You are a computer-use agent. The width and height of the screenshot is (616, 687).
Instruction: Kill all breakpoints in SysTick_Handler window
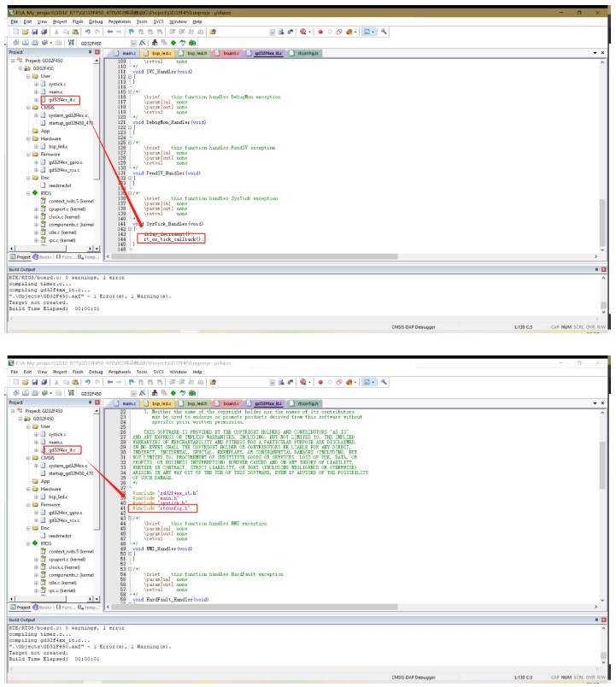(349, 32)
